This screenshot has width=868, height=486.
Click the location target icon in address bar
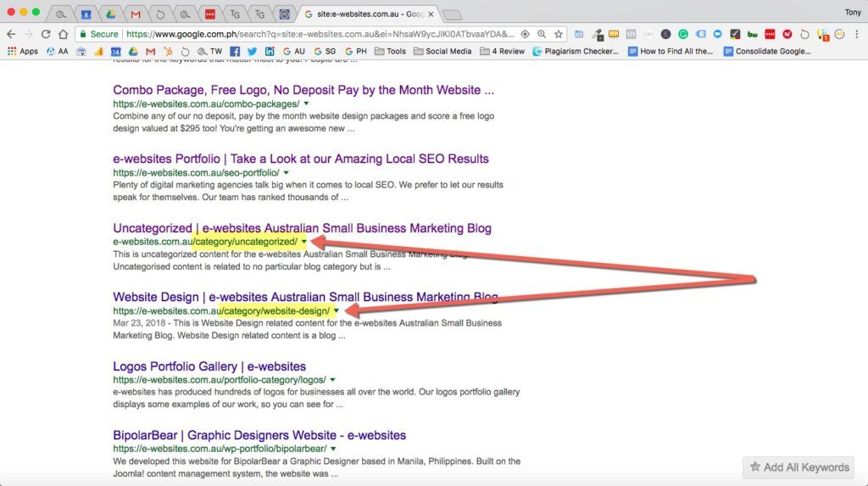525,35
